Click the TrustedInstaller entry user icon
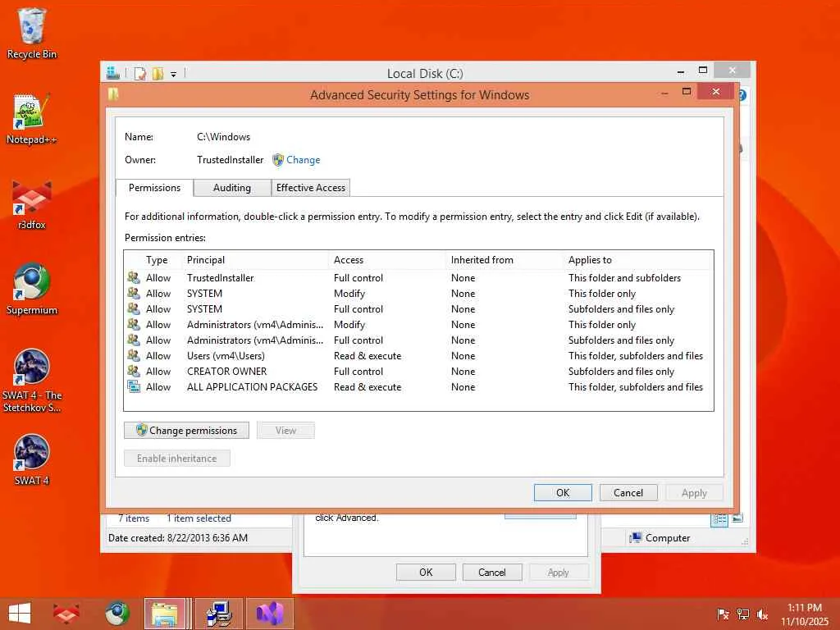The height and width of the screenshot is (630, 840). pyautogui.click(x=134, y=277)
